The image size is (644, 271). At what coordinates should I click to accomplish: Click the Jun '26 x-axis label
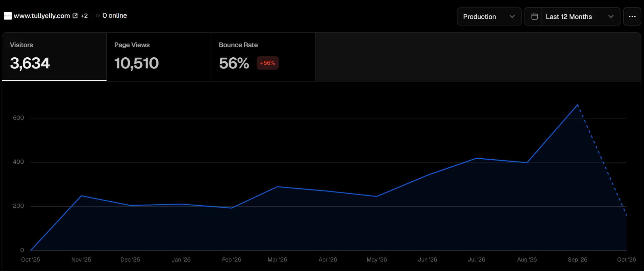[x=427, y=260]
